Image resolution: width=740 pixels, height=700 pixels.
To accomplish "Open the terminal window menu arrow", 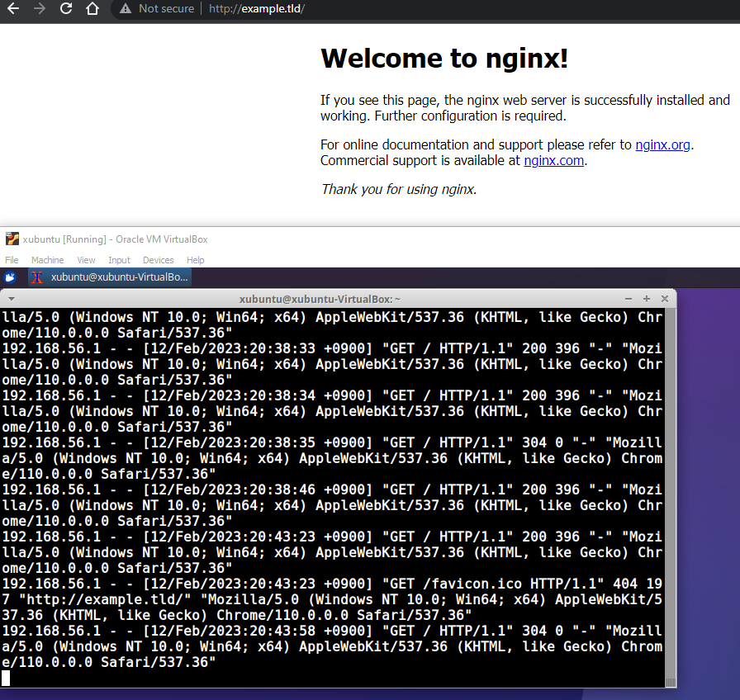I will 12,299.
